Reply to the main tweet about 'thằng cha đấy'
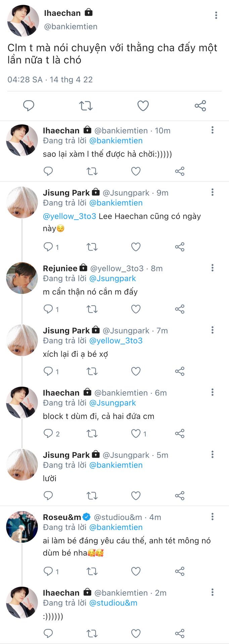 pyautogui.click(x=29, y=106)
